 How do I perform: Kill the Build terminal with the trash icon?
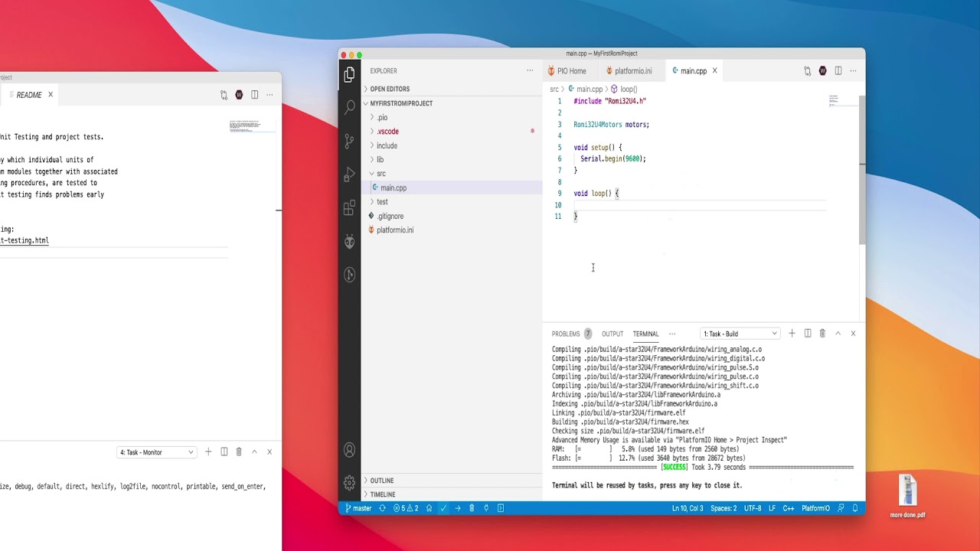(x=822, y=334)
